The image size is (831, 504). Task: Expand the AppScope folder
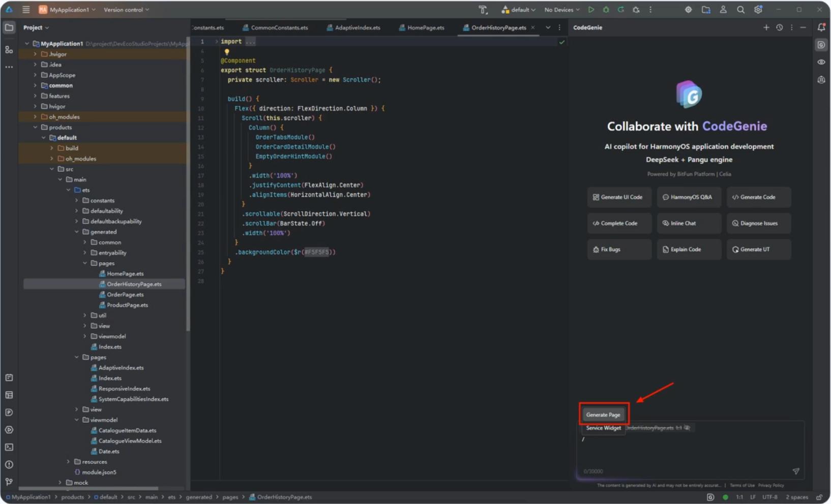point(35,75)
